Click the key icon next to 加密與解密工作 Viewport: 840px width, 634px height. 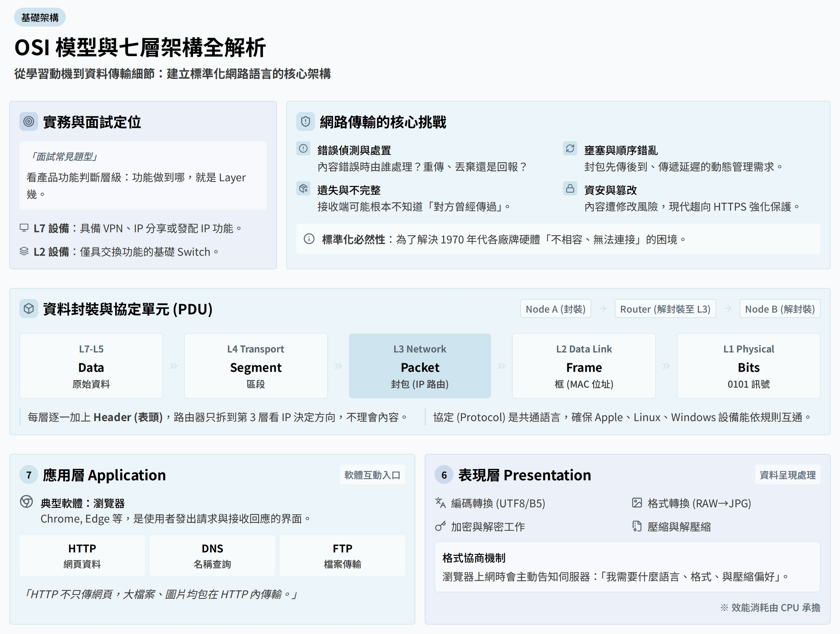pyautogui.click(x=440, y=526)
